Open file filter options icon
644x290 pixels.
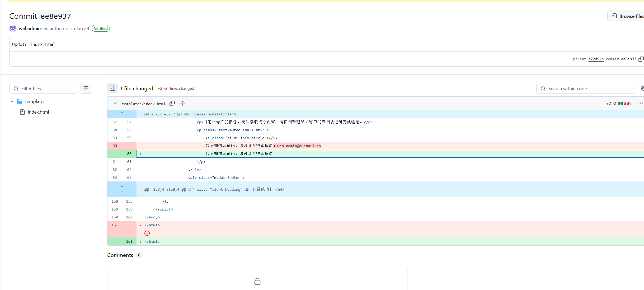pos(86,88)
